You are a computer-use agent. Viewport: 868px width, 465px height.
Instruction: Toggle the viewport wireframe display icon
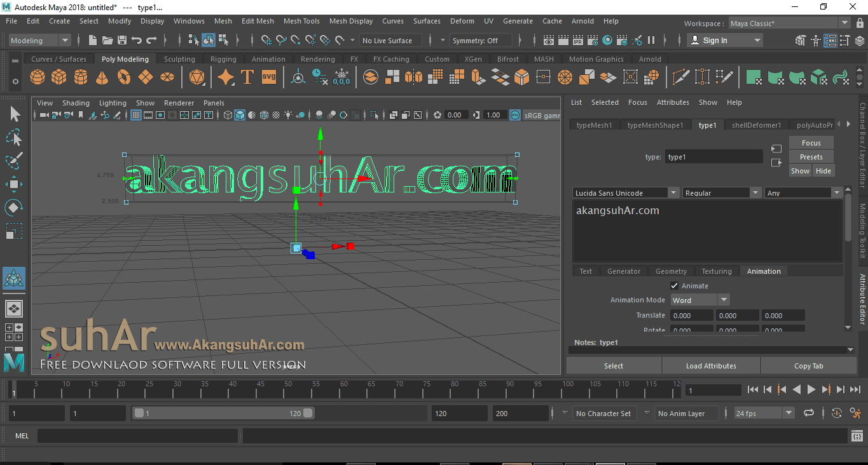pos(228,115)
